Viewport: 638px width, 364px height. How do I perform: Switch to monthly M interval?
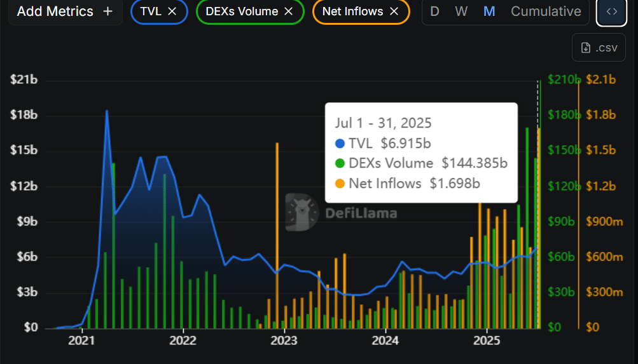coord(489,11)
